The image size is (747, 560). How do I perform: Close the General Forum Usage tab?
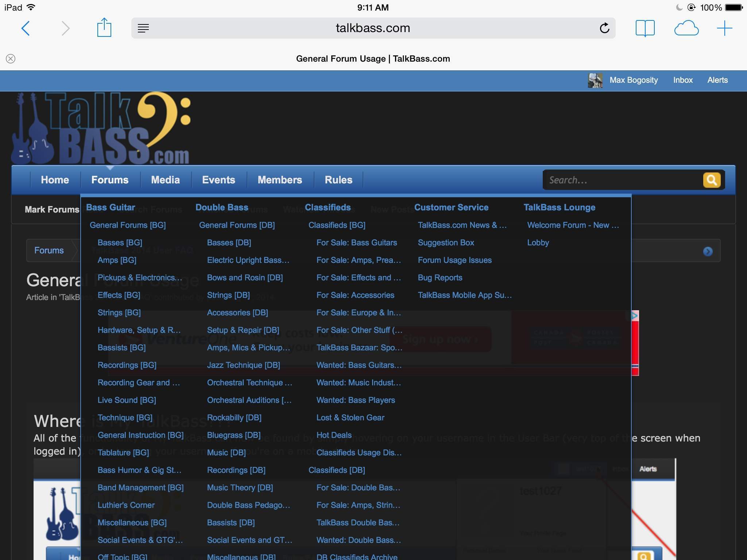pyautogui.click(x=11, y=59)
